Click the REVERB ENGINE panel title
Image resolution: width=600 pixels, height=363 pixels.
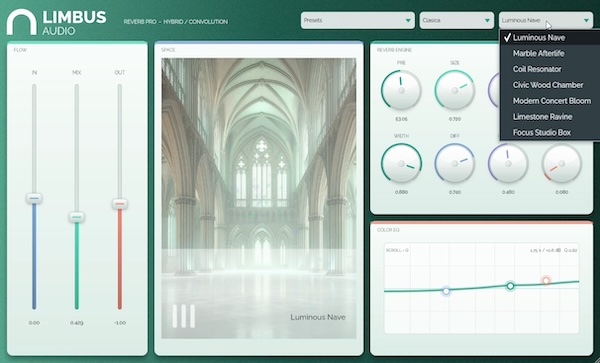[x=394, y=50]
